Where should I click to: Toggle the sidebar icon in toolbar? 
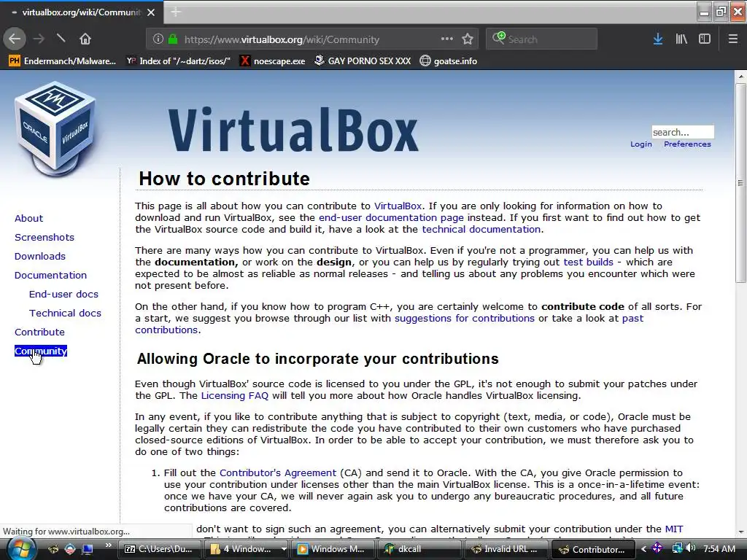[x=705, y=39]
